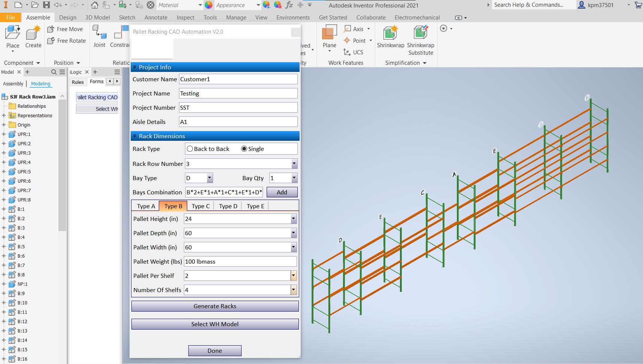Open the Rack Row Number dropdown
The image size is (643, 364).
point(294,164)
